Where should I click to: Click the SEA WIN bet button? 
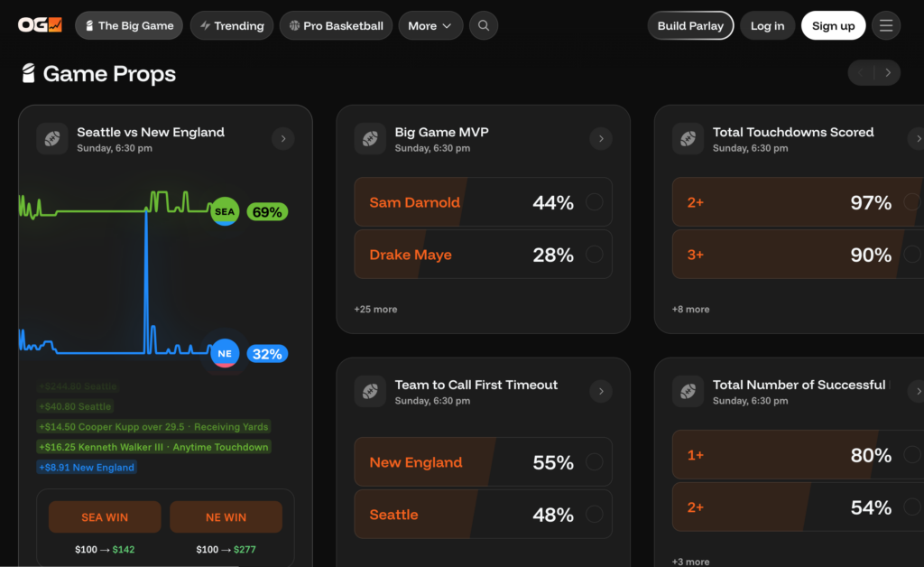coord(105,517)
